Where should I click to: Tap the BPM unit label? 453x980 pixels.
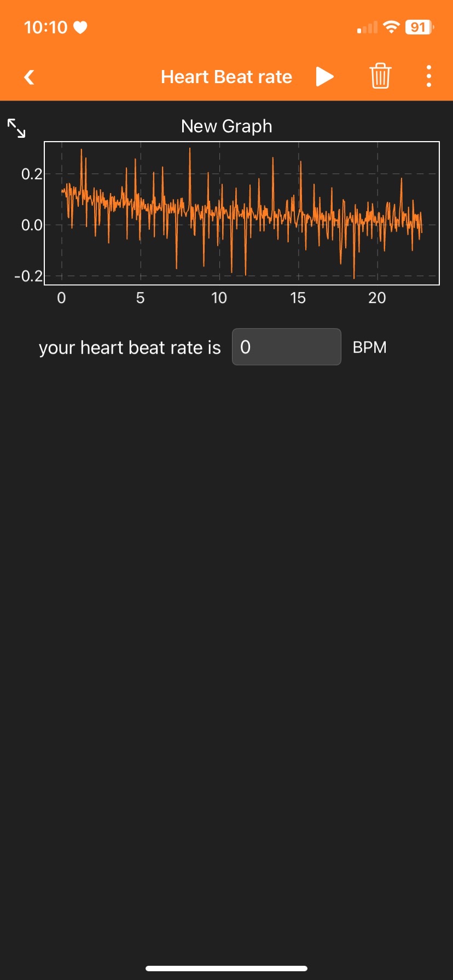tap(369, 348)
